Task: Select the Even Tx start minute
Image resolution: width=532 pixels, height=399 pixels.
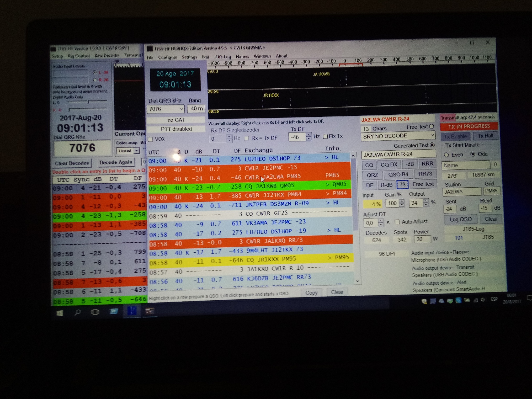Action: (446, 155)
